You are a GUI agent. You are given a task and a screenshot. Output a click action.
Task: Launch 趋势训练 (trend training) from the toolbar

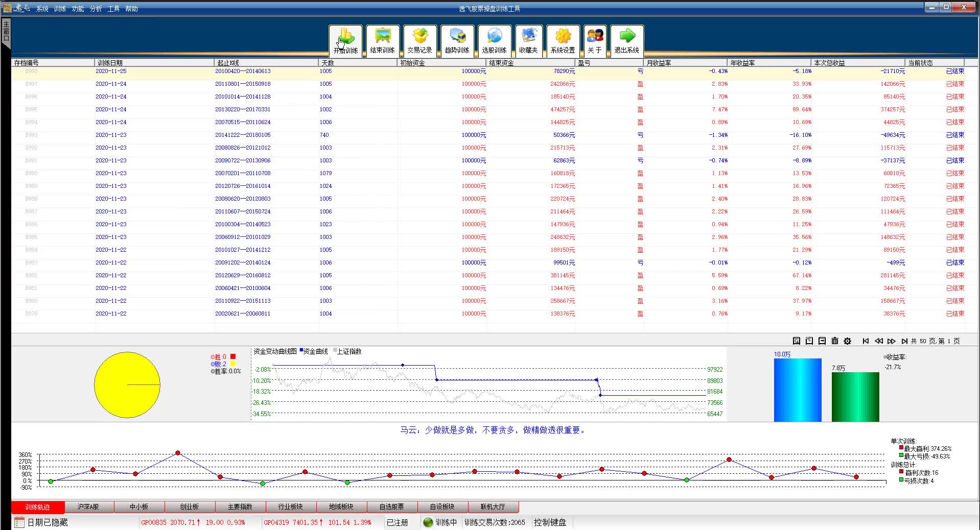tap(457, 40)
